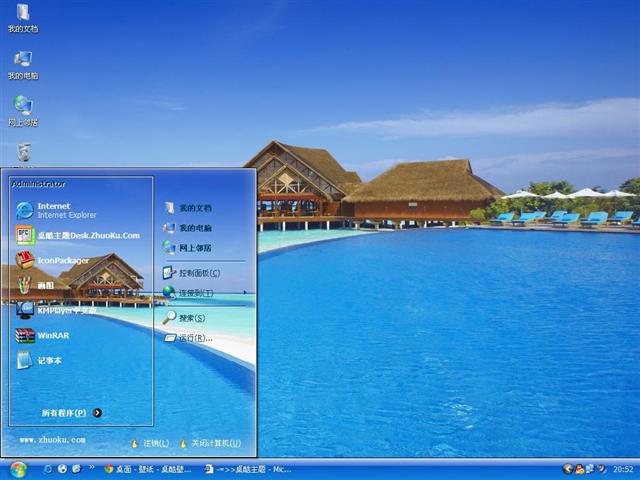Launch IconPackager from the Start menu
The height and width of the screenshot is (480, 640).
(x=52, y=260)
